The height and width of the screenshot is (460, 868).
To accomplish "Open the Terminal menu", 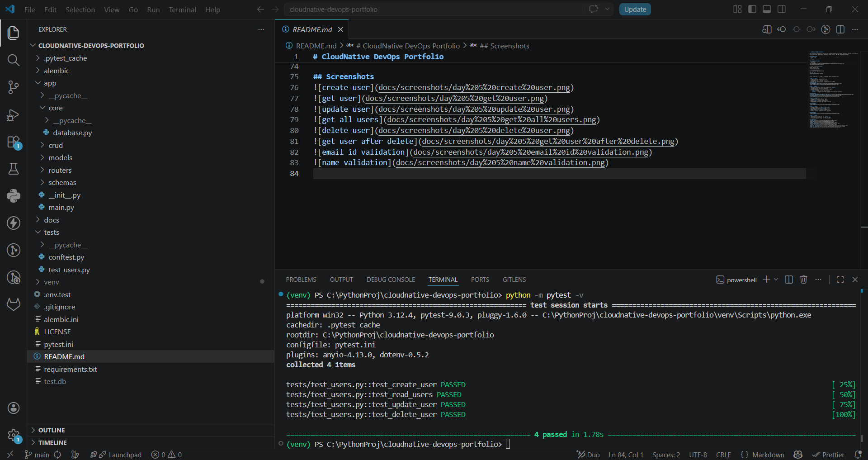I will point(182,9).
